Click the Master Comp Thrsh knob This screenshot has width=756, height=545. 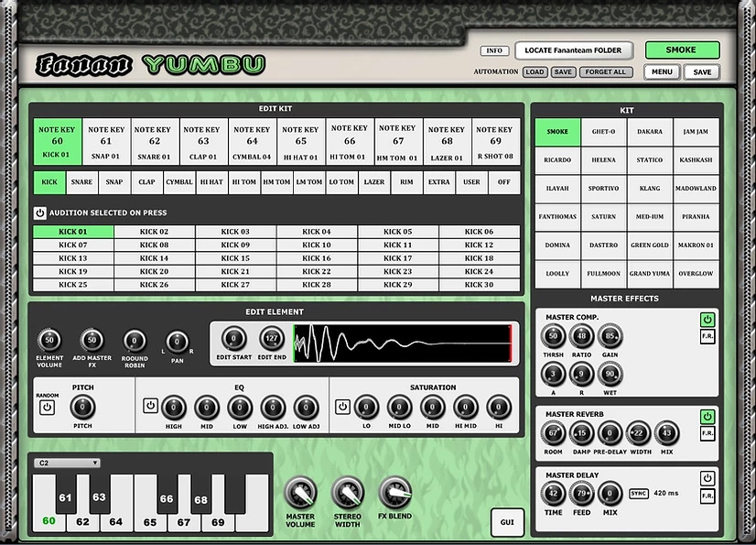click(x=553, y=336)
